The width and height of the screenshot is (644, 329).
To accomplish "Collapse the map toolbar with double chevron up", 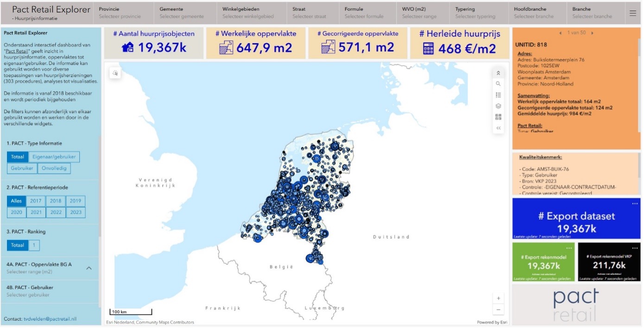I will pyautogui.click(x=498, y=73).
